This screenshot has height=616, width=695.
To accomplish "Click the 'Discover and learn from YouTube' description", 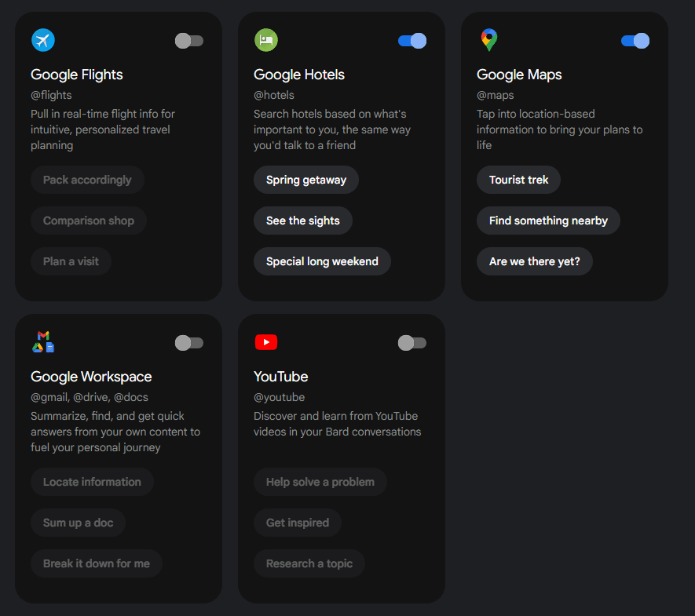I will [x=338, y=424].
